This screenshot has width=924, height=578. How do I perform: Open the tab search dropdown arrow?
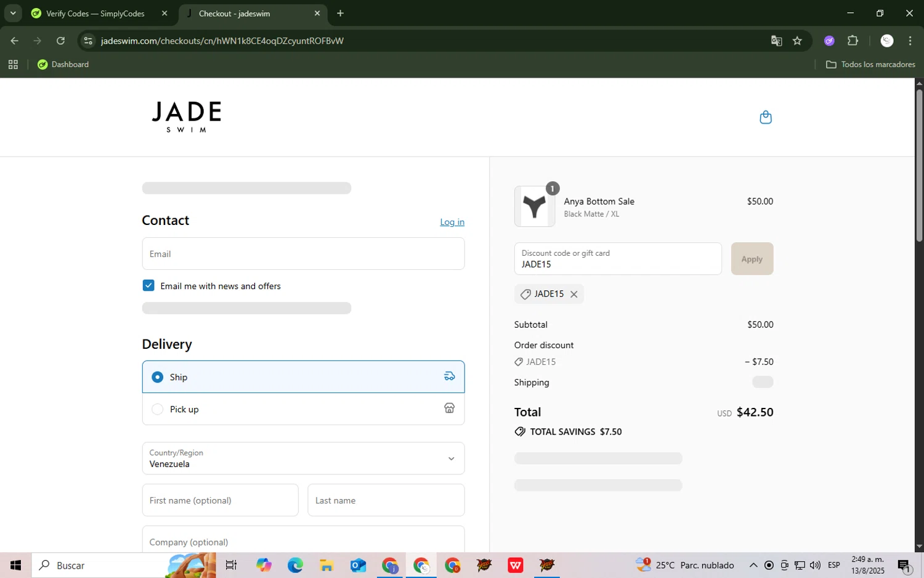click(x=12, y=13)
